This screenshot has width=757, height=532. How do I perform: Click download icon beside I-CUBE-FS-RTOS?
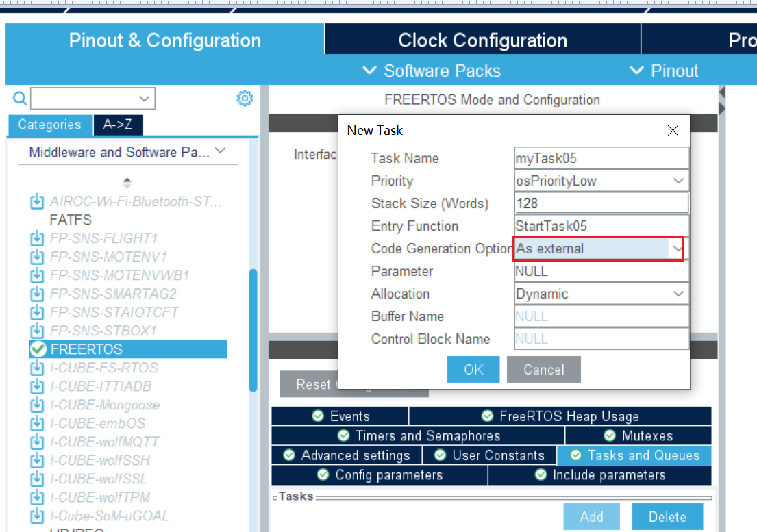[37, 368]
